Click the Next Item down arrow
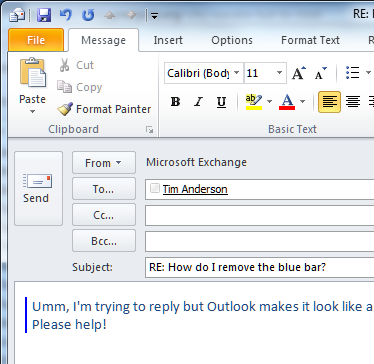This screenshot has height=364, width=374. [x=131, y=16]
